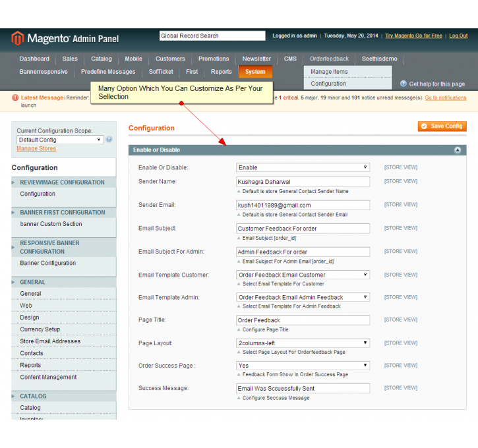
Task: Open the Predefine Messages menu
Action: pos(108,72)
